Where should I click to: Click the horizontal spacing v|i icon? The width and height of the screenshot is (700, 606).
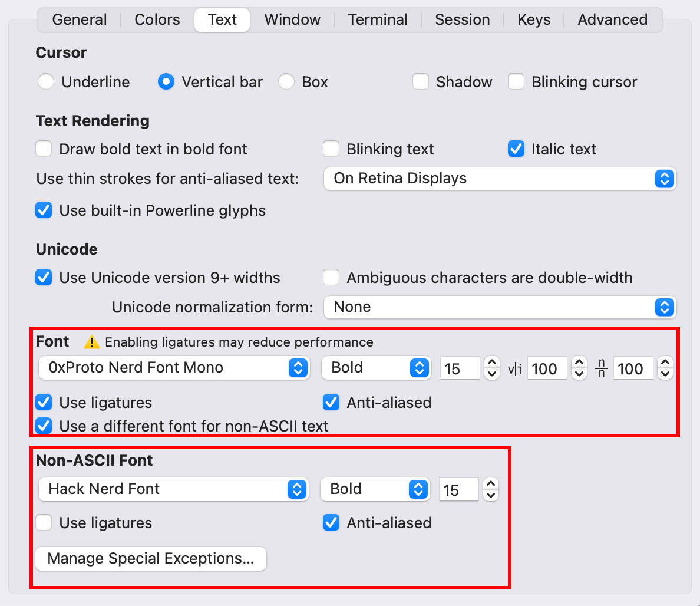point(514,368)
